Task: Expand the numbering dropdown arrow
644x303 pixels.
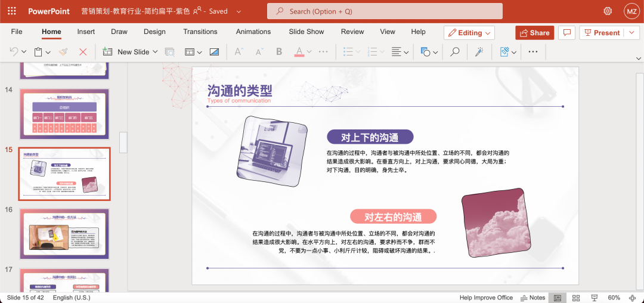Action: [x=382, y=52]
